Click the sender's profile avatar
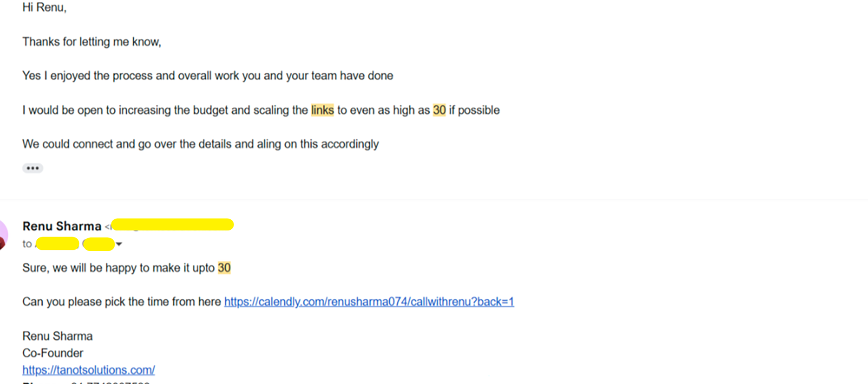 pyautogui.click(x=3, y=235)
